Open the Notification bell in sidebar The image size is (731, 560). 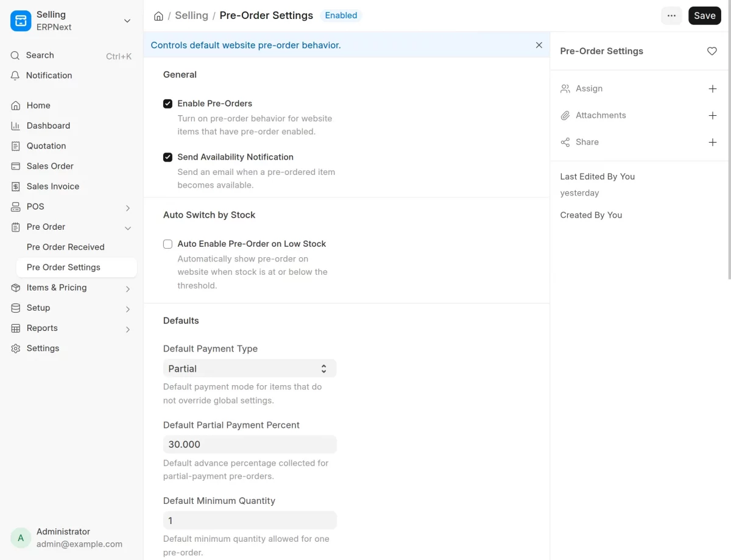click(15, 76)
